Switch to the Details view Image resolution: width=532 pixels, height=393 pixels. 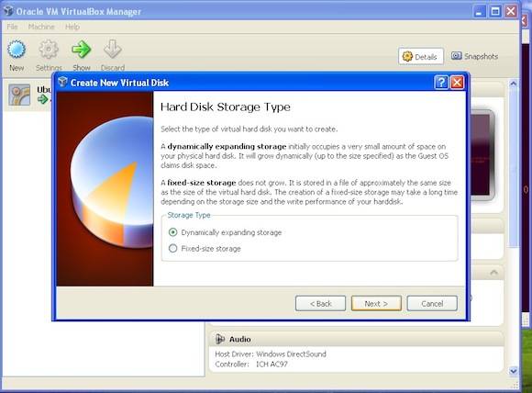pos(421,56)
